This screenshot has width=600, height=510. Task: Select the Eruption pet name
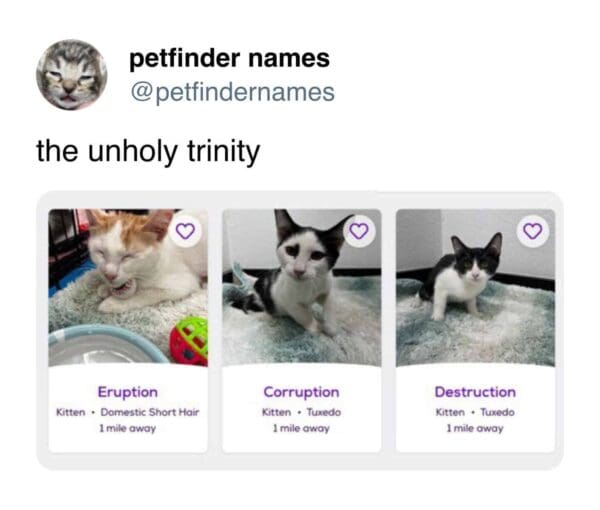point(127,392)
